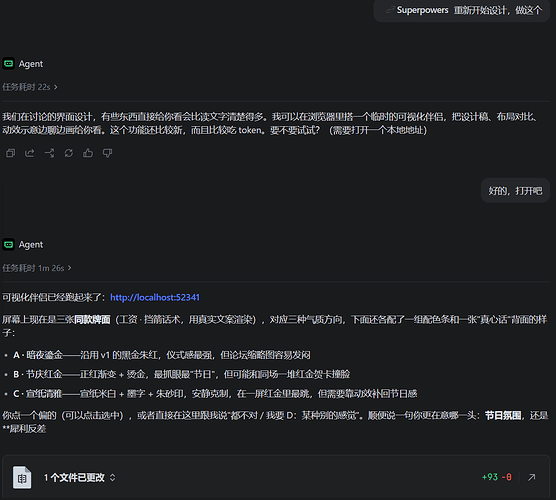Open changed files with the arrow icon
Viewport: 556px width, 500px height.
pos(531,477)
